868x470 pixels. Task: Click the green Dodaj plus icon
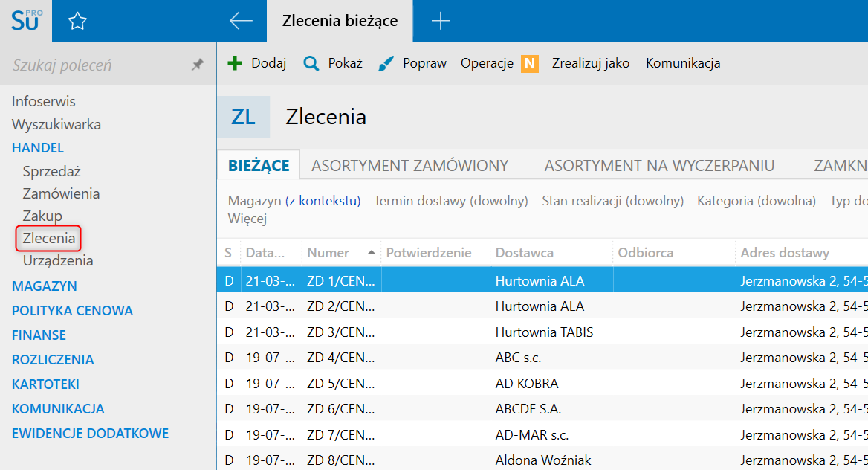[235, 63]
